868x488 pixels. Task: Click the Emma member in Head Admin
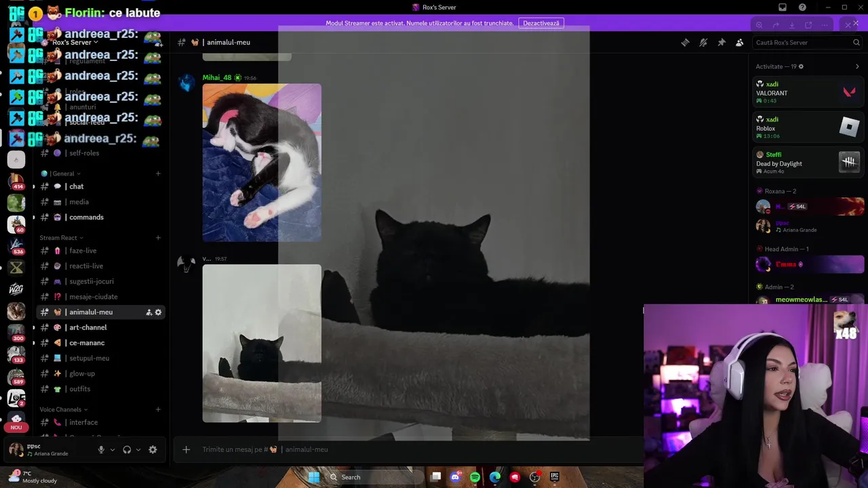point(810,264)
